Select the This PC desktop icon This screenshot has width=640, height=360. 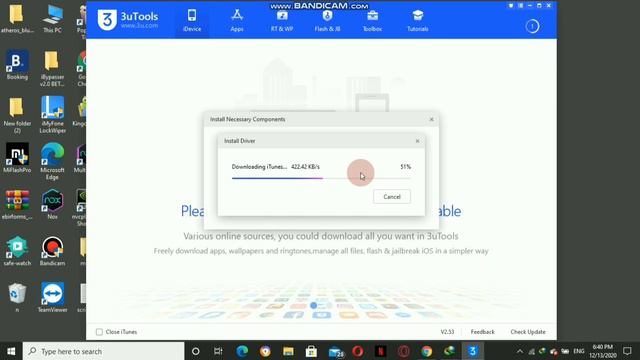(52, 18)
